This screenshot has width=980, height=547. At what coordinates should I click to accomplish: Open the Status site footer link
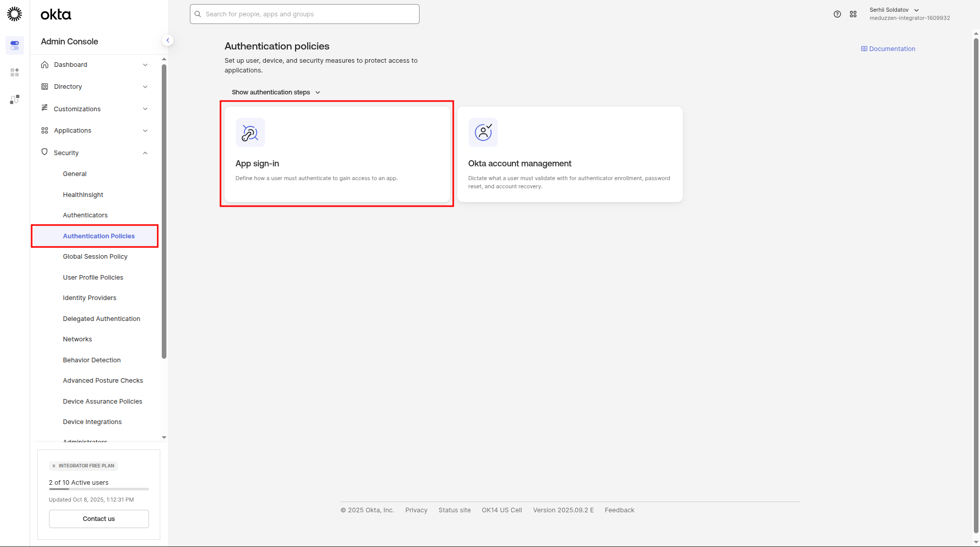pyautogui.click(x=455, y=510)
